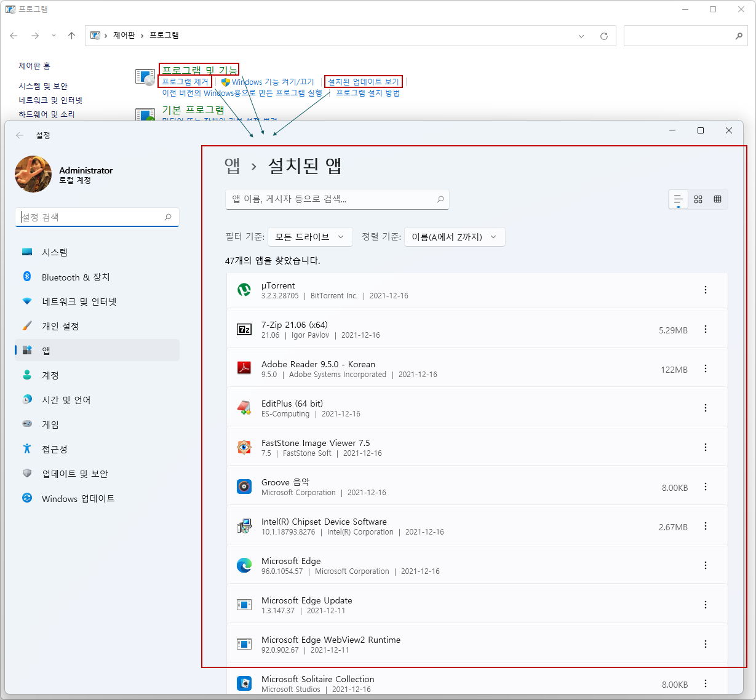Click the Administrator profile picture
Screen dimensions: 756x700
coord(33,174)
